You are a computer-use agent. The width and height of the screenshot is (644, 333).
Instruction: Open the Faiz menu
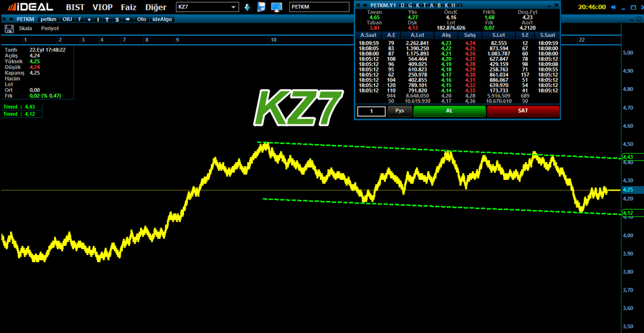[128, 7]
